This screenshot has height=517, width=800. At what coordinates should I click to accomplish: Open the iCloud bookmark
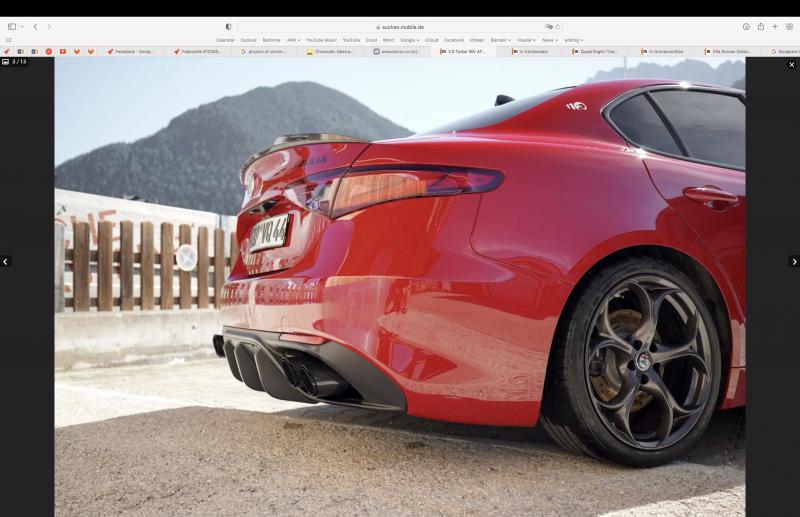[x=431, y=40]
